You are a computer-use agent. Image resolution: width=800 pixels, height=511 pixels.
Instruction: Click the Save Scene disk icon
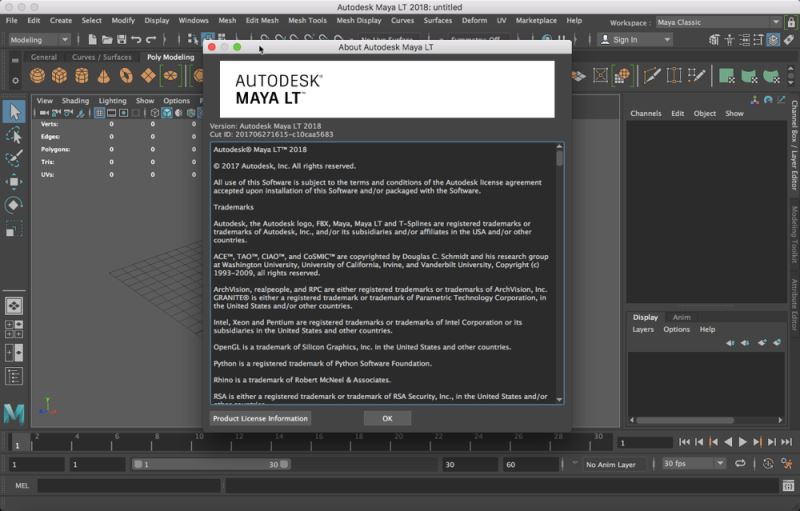(121, 39)
